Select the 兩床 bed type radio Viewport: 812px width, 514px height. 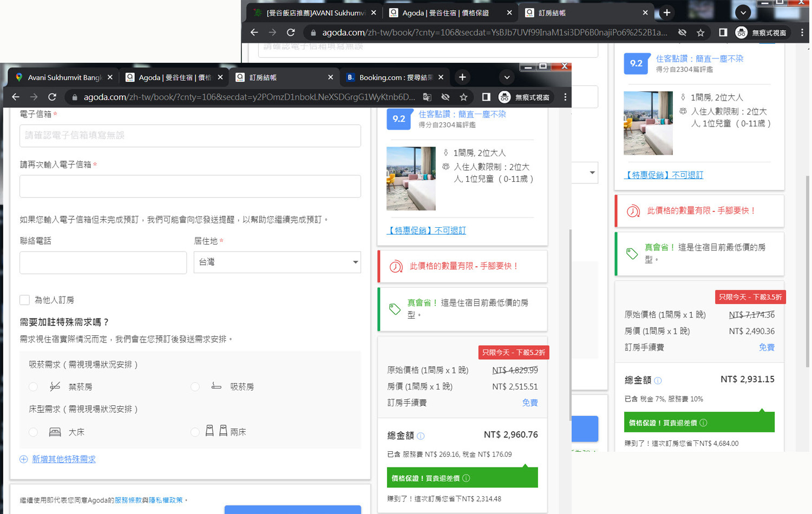(195, 432)
